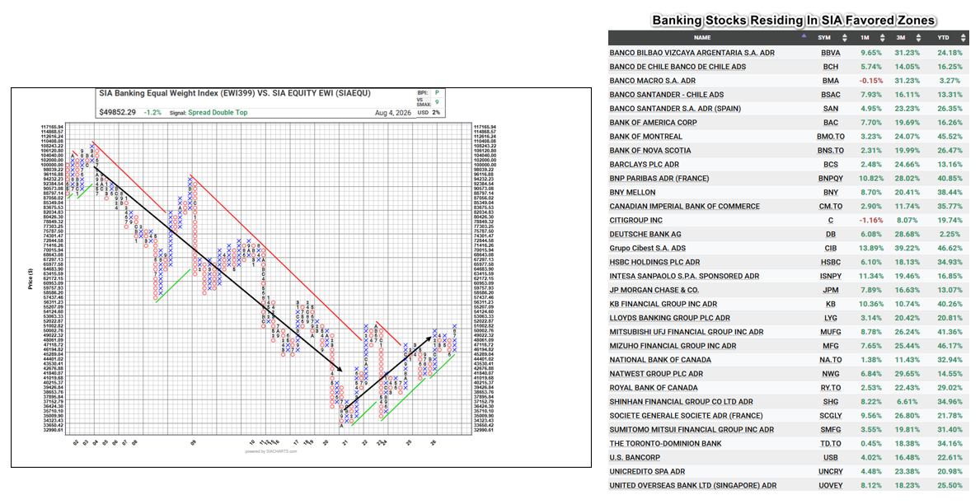980x504 pixels.
Task: Open Mizuho Financial Group Inc ADR
Action: tap(673, 346)
